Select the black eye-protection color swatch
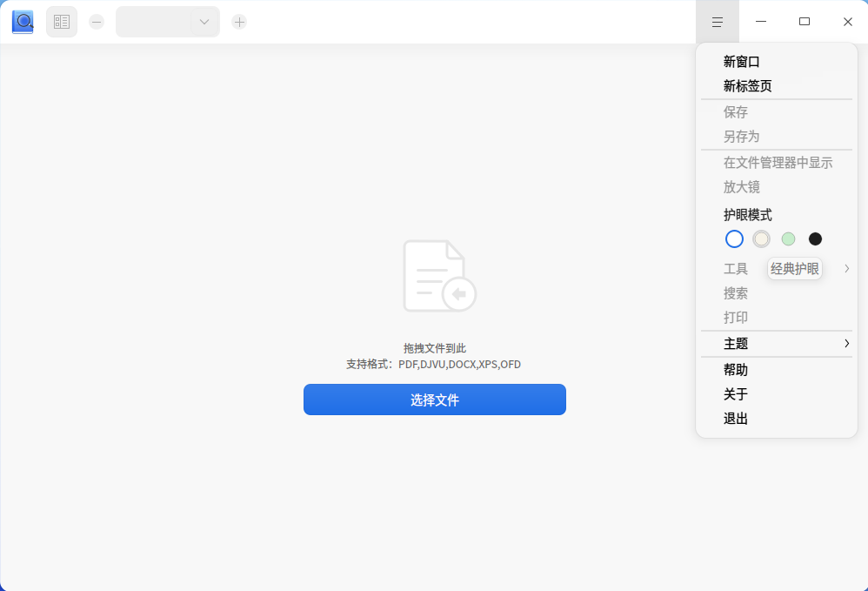The height and width of the screenshot is (591, 868). pos(816,238)
